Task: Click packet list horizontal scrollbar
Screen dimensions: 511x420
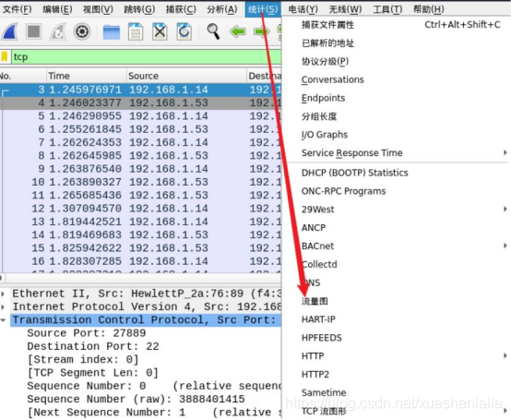Action: coord(140,278)
